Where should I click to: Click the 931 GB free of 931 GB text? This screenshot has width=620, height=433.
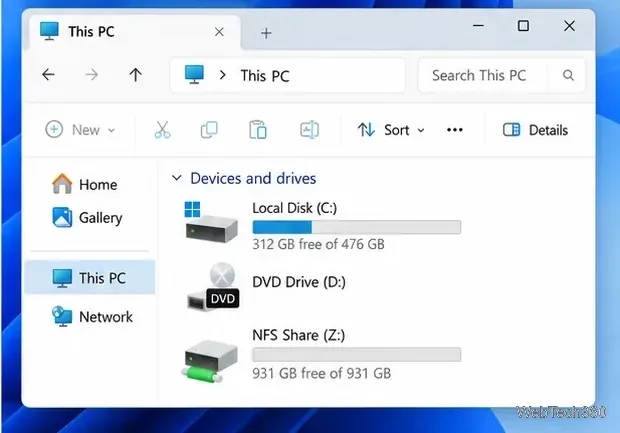coord(321,373)
